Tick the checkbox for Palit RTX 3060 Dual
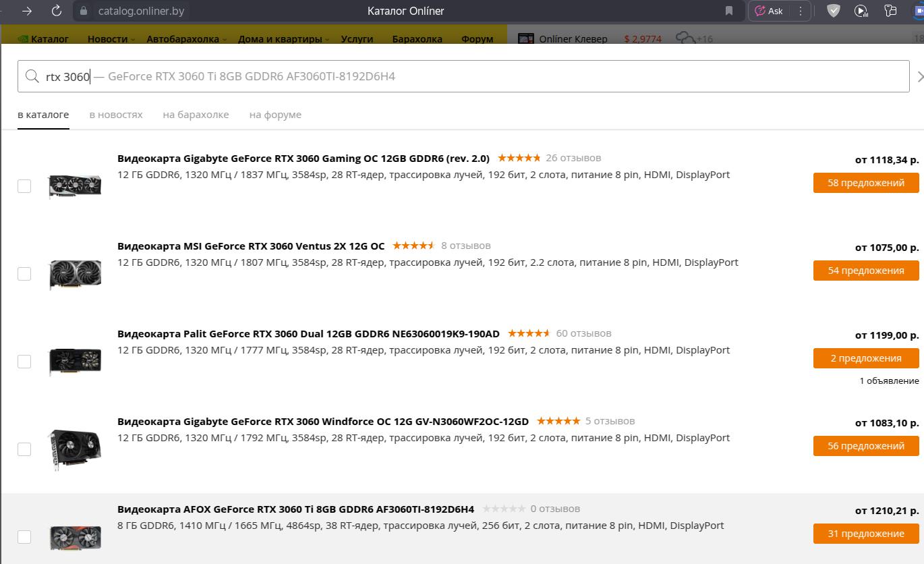Viewport: 924px width, 564px height. pos(24,362)
